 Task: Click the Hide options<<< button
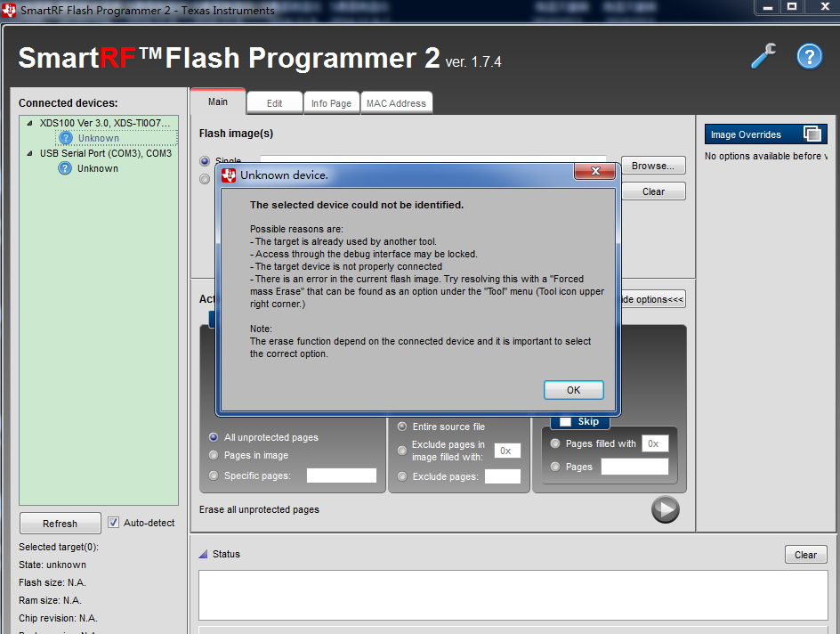tap(652, 299)
